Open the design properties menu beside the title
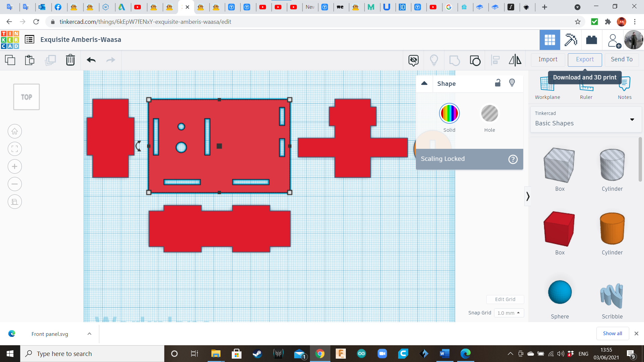The image size is (644, 362). pyautogui.click(x=30, y=39)
